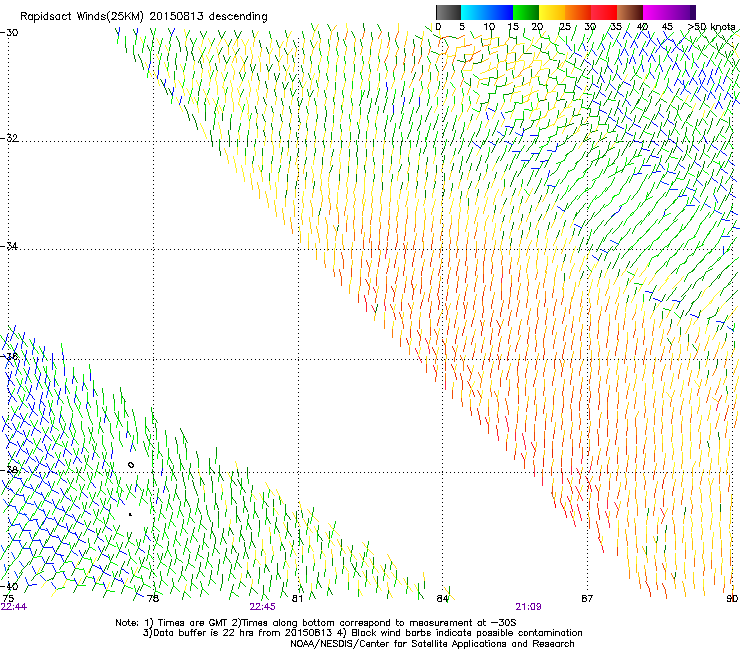
Task: Click the longitude axis label '81'
Action: coord(297,598)
